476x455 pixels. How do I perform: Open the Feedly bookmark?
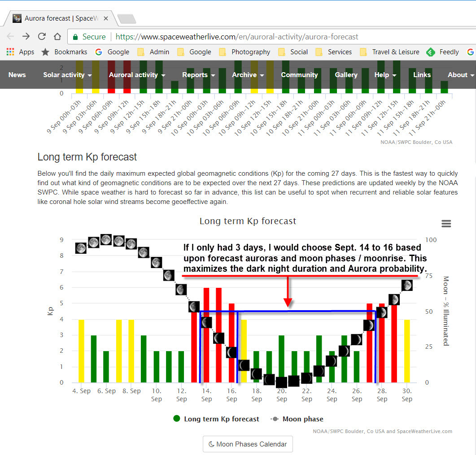click(443, 52)
